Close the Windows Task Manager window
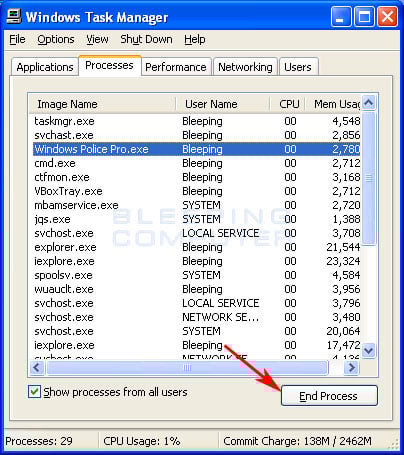This screenshot has height=455, width=404. coord(387,16)
